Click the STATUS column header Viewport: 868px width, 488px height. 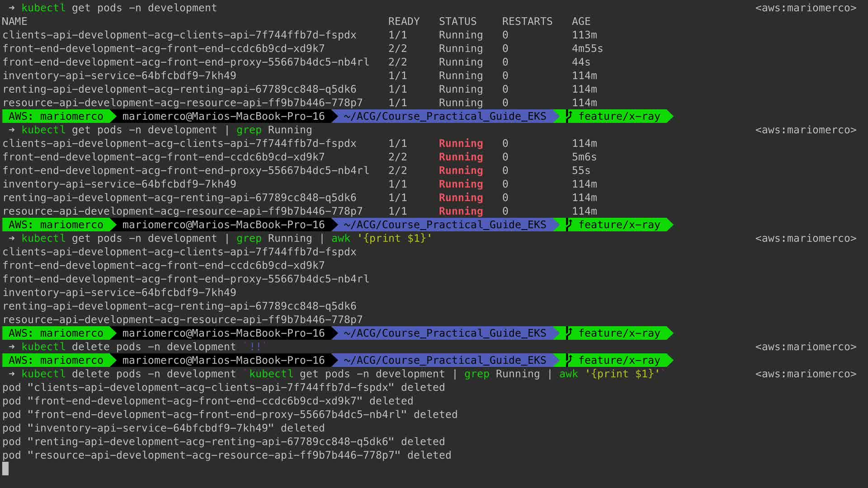coord(458,21)
